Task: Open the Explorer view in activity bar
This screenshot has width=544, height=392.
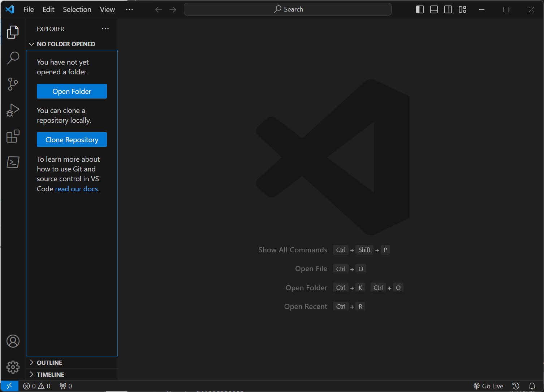Action: tap(13, 32)
